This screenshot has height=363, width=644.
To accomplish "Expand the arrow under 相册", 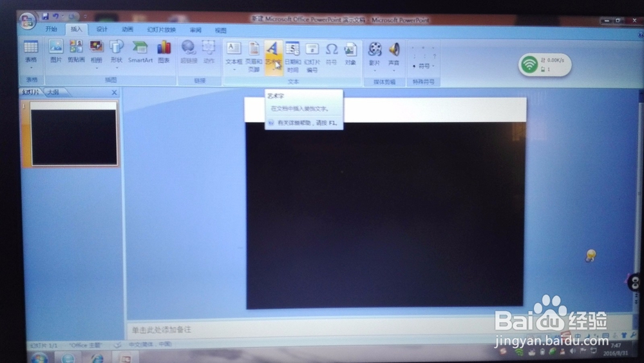I will coord(97,68).
